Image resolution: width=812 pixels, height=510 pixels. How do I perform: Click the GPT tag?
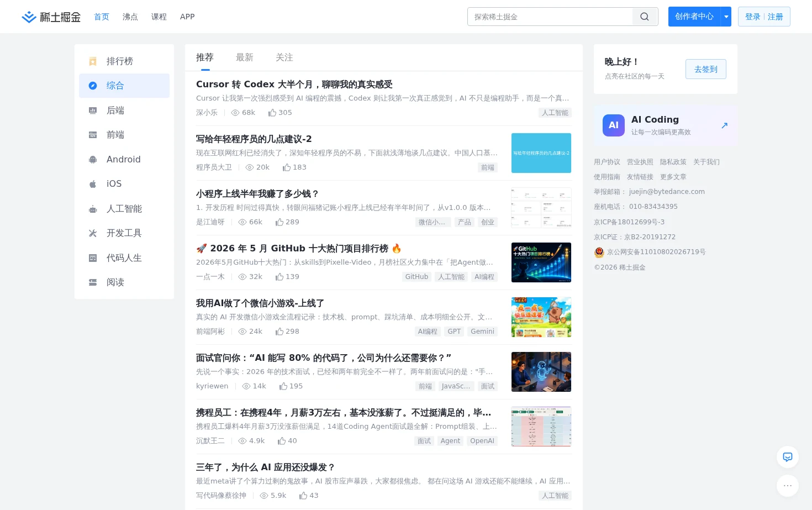[454, 332]
